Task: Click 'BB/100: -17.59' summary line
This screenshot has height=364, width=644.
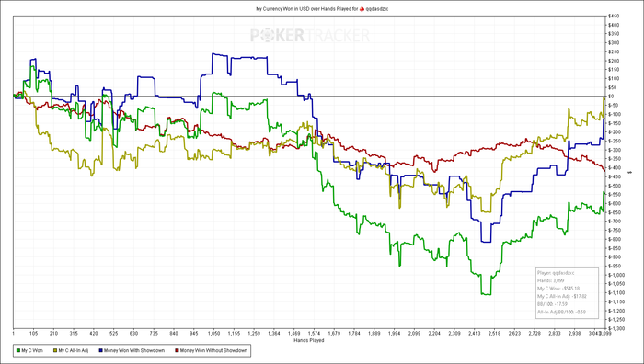Action: [552, 304]
